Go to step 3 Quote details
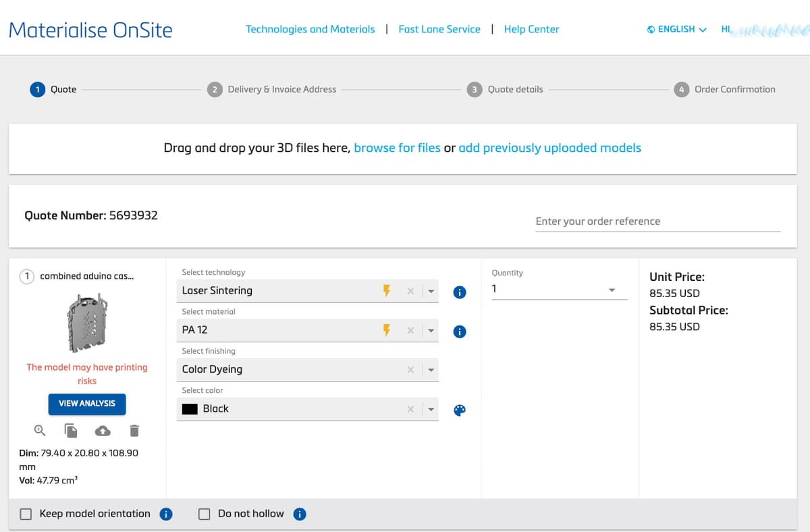 click(505, 89)
